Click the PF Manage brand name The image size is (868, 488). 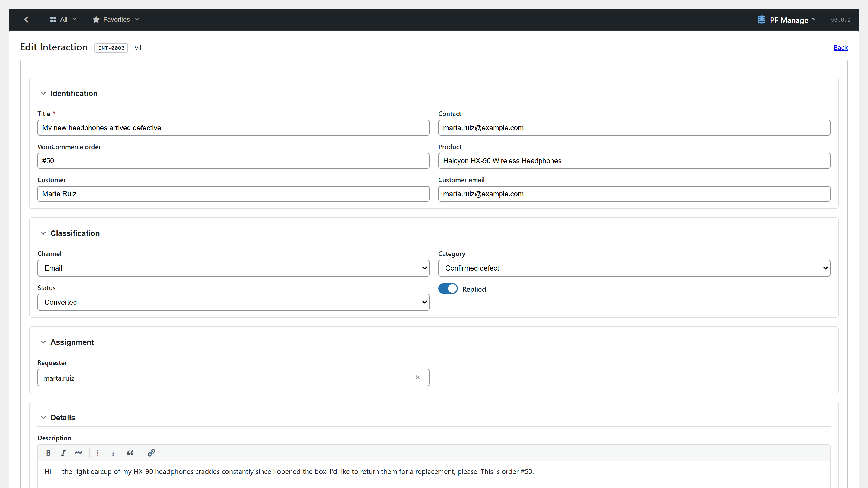pyautogui.click(x=789, y=20)
